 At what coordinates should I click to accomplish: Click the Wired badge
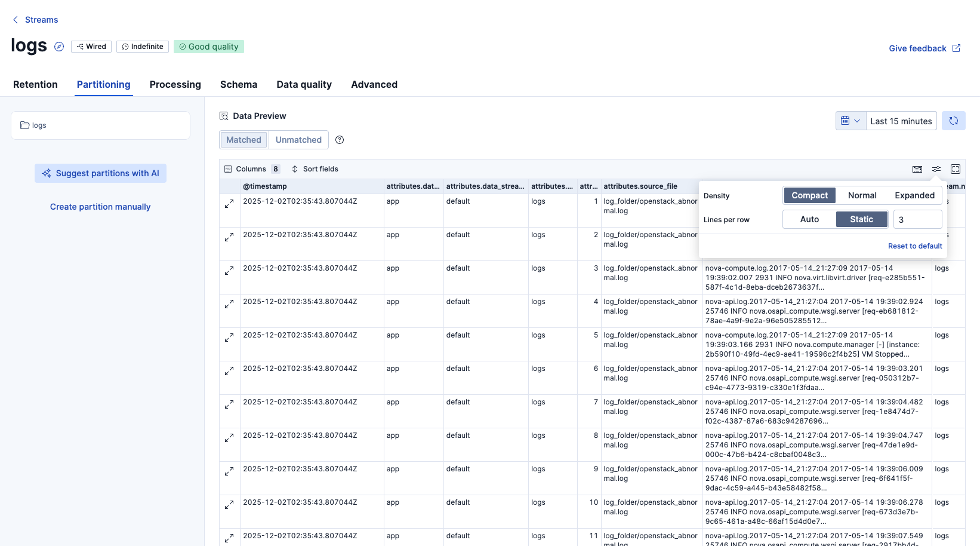91,47
